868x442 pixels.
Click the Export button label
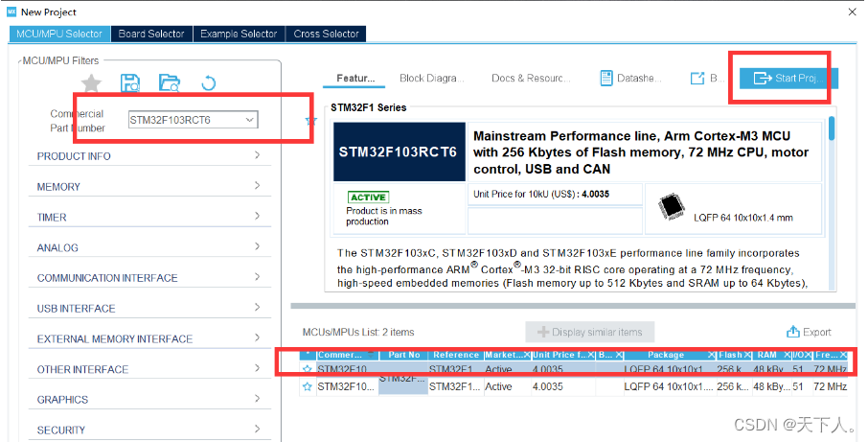(x=817, y=332)
